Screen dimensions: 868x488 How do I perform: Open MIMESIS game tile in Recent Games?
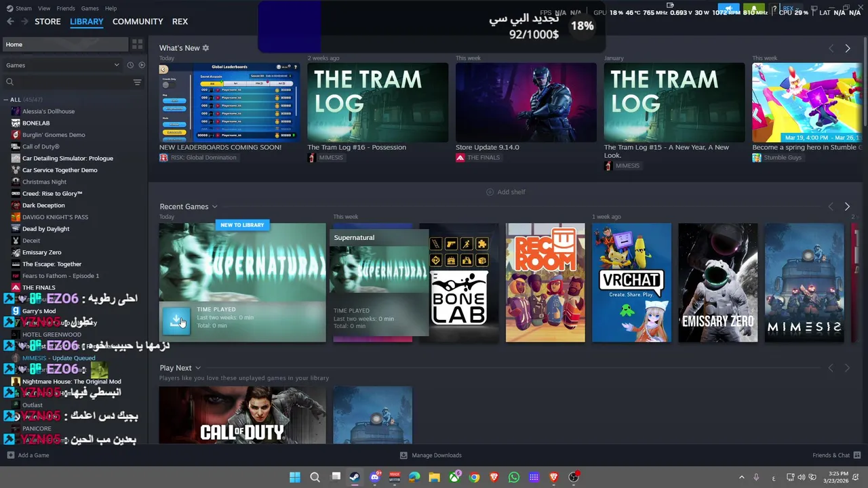tap(804, 283)
